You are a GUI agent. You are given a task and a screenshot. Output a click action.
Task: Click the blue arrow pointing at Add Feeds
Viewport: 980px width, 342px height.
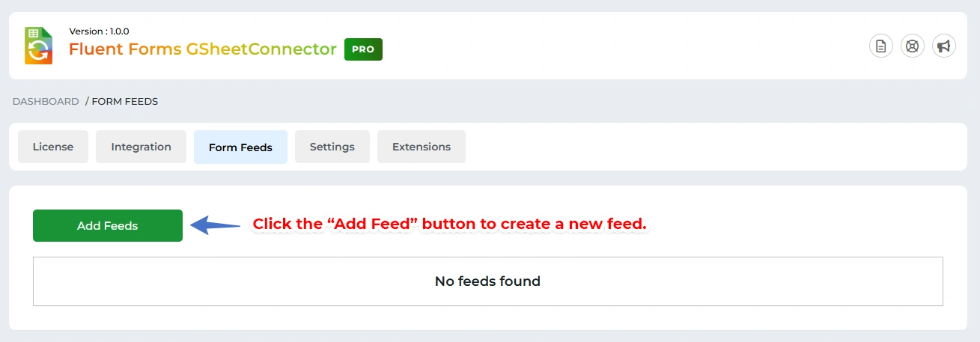click(215, 225)
